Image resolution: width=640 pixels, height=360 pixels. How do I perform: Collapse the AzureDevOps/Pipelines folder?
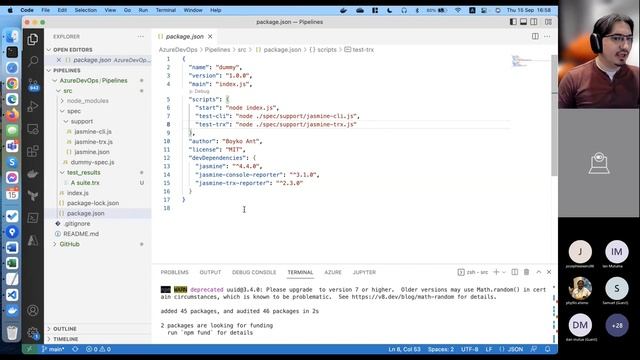pos(93,80)
